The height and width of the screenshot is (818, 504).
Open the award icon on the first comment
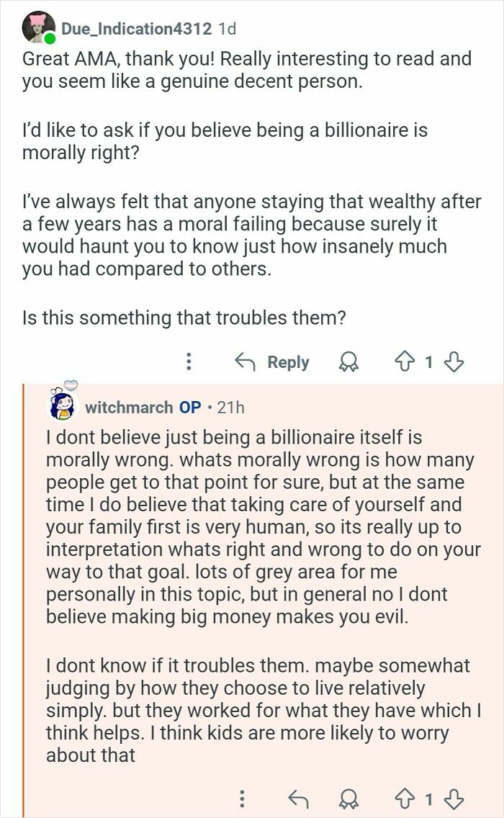[348, 362]
